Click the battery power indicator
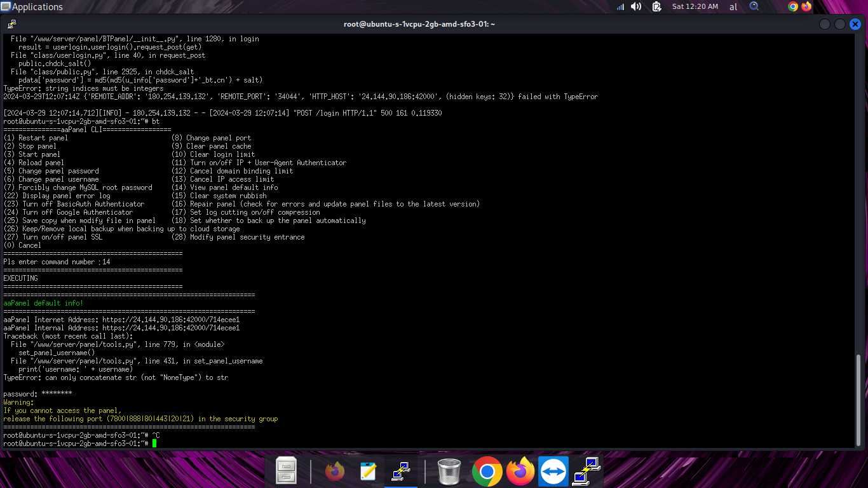The width and height of the screenshot is (868, 488). click(656, 7)
